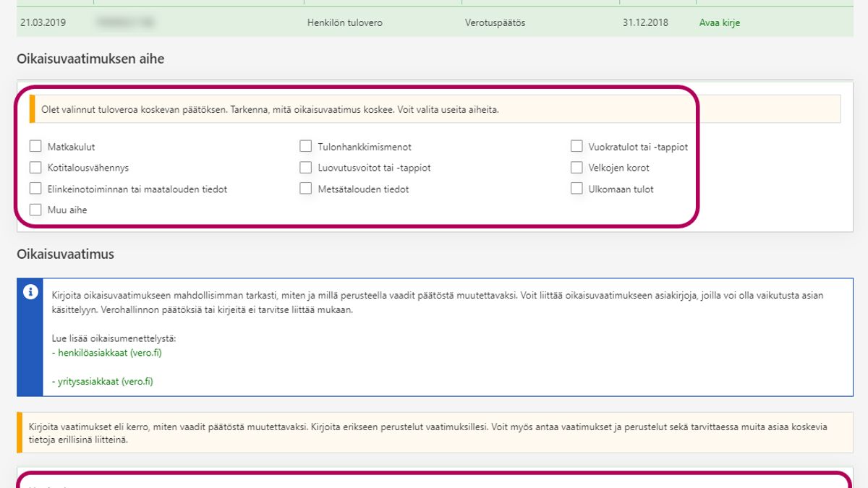Click the blue info icon
868x488 pixels.
[x=30, y=292]
